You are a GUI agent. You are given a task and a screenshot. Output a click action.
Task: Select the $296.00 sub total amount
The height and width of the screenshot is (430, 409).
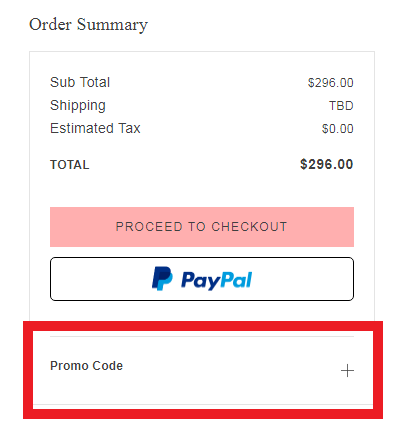pos(330,83)
